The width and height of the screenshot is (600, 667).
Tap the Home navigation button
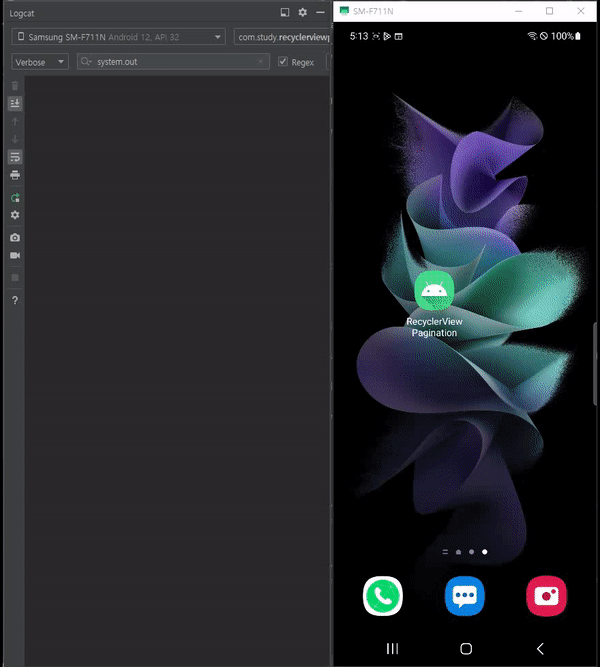(466, 649)
